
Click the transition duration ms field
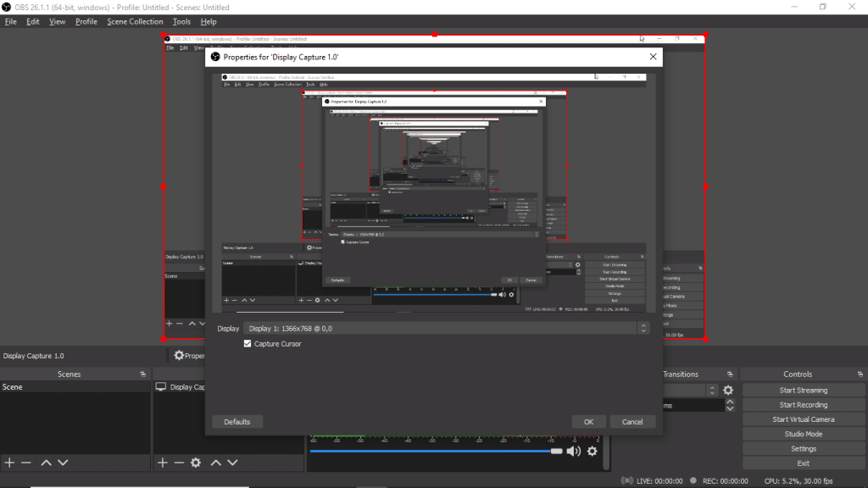(x=693, y=406)
